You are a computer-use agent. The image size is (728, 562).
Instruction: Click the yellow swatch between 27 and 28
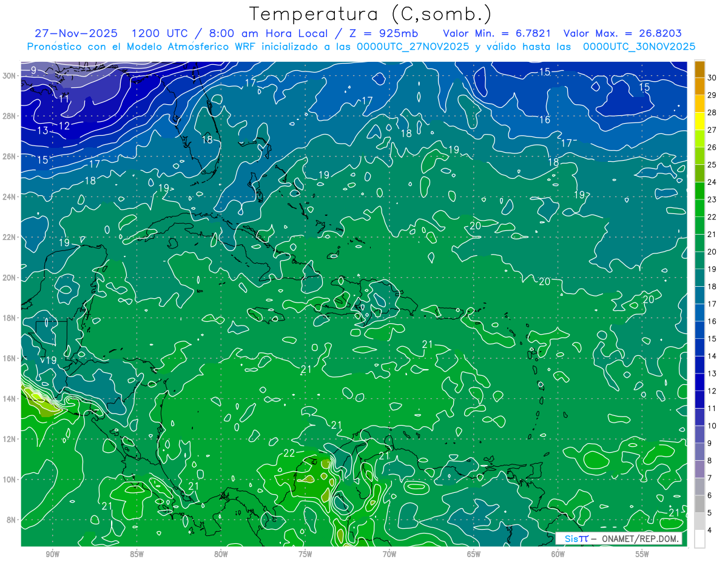pos(699,121)
